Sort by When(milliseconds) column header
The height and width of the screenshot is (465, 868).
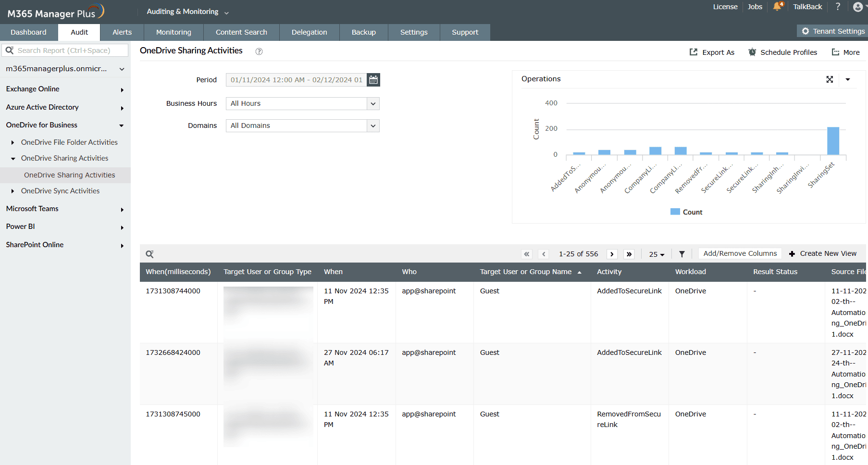178,272
